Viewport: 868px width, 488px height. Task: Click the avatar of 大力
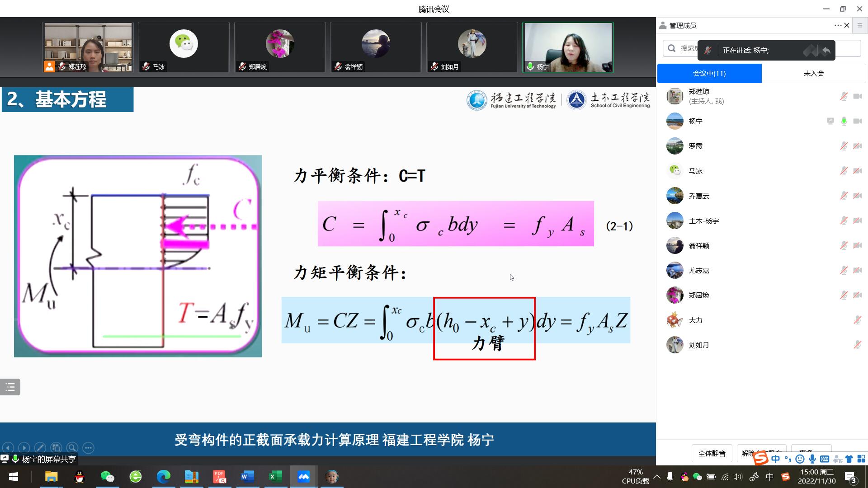click(x=675, y=320)
